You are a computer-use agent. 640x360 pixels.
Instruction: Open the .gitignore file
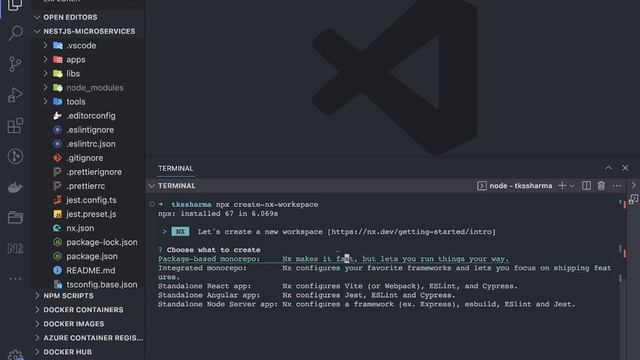click(x=88, y=158)
